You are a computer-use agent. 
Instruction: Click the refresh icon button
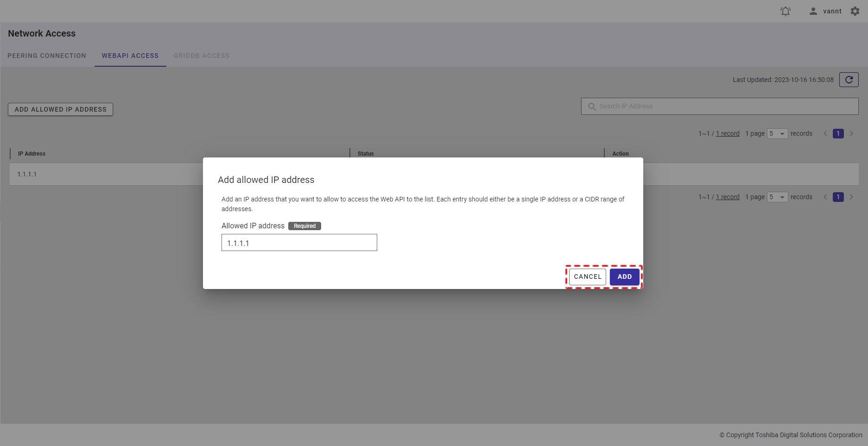[849, 80]
